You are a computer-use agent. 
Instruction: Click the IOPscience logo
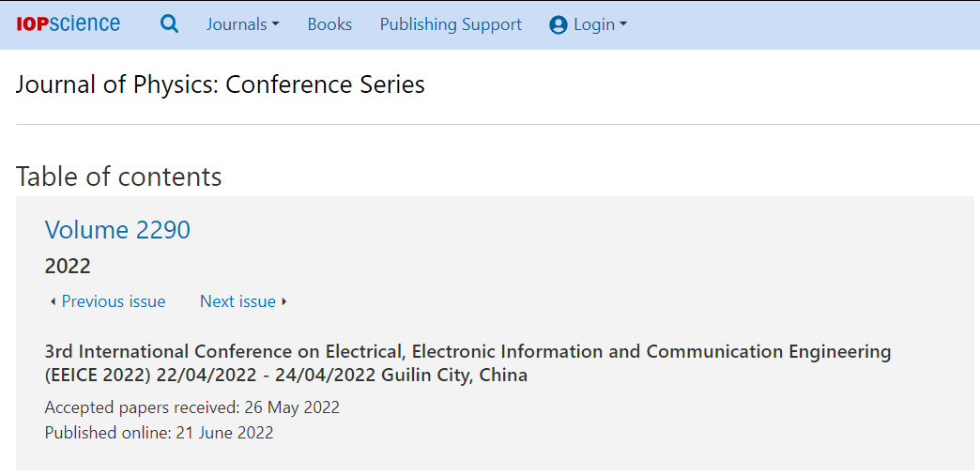pyautogui.click(x=69, y=24)
